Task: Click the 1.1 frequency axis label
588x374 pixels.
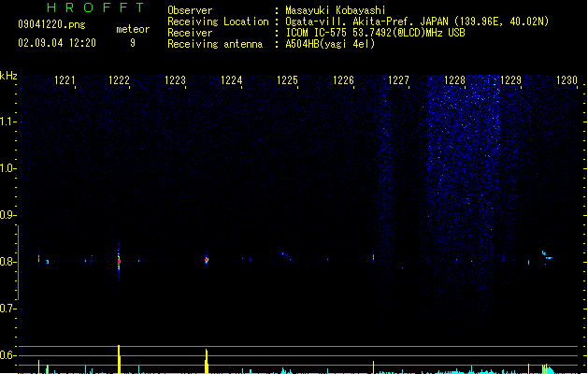Action: tap(7, 122)
